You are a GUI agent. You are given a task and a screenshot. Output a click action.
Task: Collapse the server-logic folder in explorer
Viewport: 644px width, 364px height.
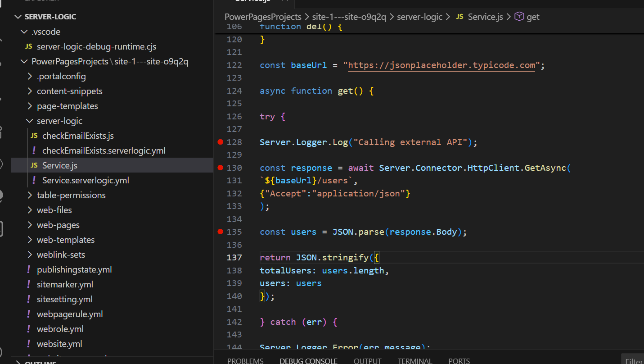coord(30,121)
